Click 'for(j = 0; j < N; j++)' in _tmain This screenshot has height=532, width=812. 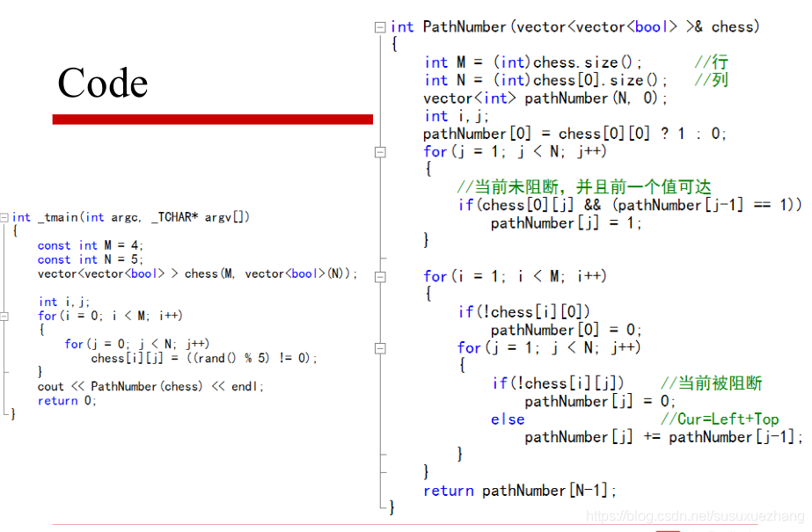point(136,344)
